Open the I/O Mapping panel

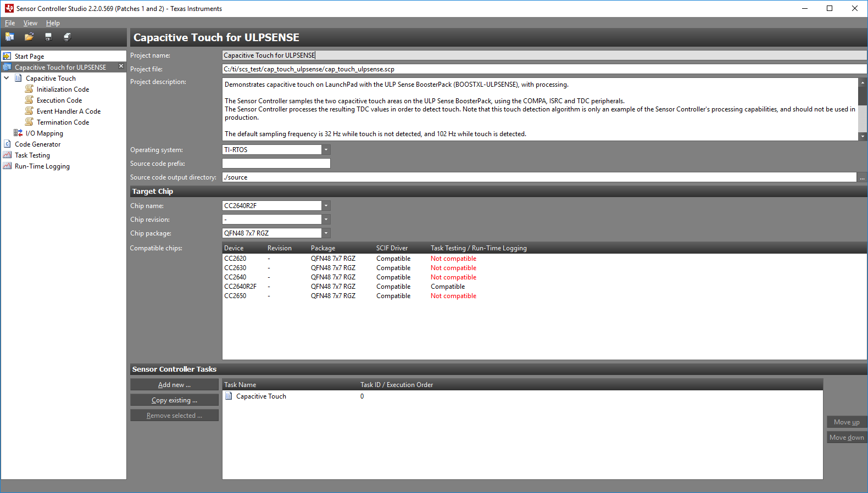click(x=44, y=133)
